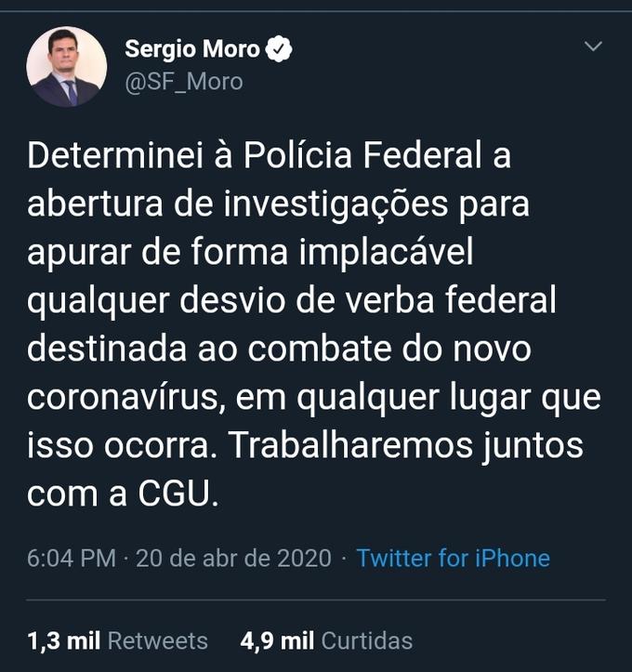Image resolution: width=632 pixels, height=672 pixels.
Task: Open the "Curtidas" label to view likes
Action: tap(366, 640)
